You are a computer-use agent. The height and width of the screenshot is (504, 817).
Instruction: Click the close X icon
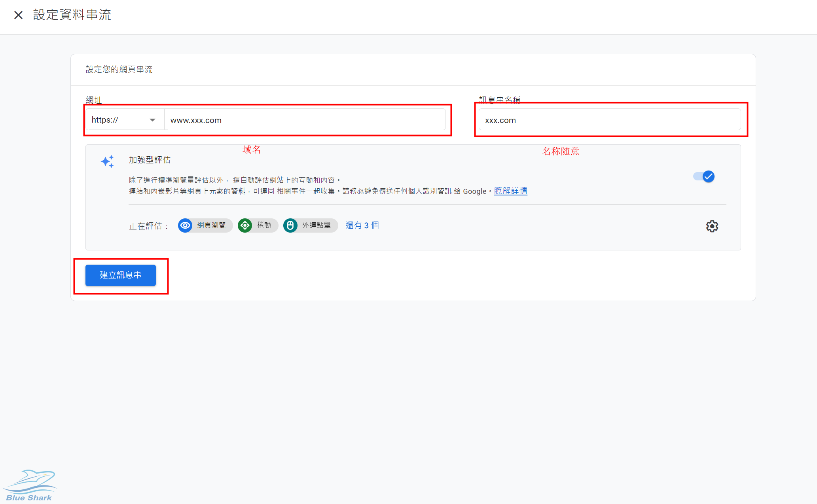(18, 15)
